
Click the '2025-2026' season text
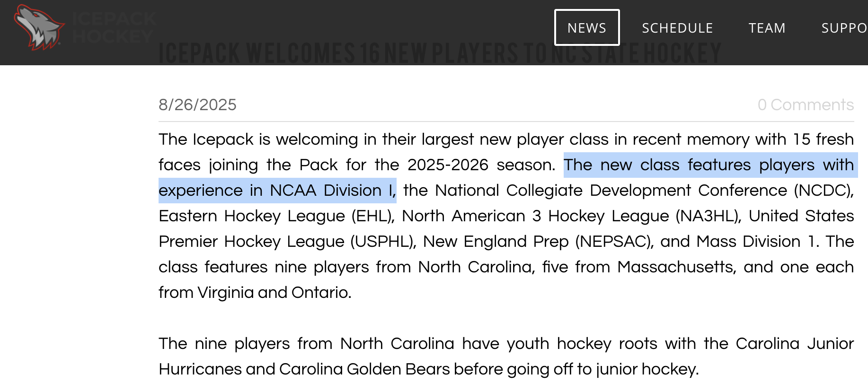pos(448,165)
